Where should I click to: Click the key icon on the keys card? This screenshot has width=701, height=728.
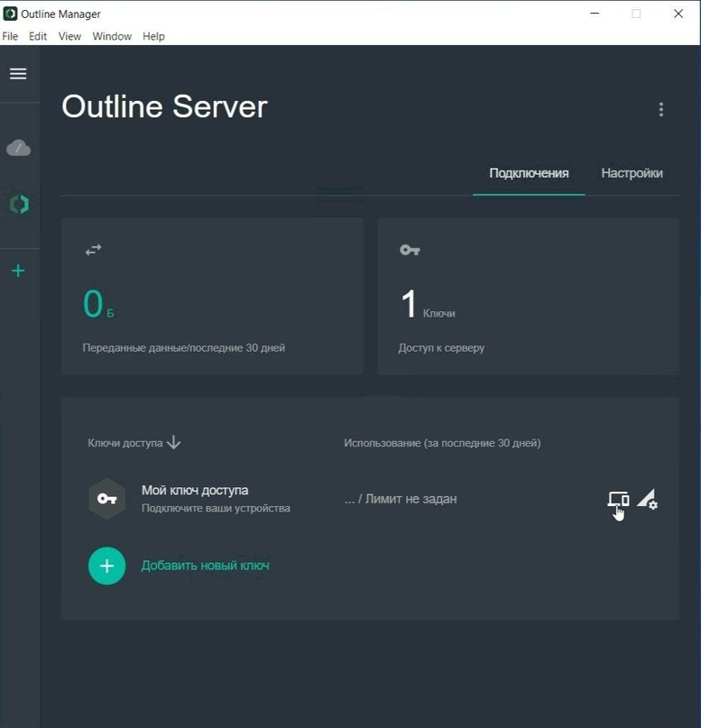tap(410, 250)
